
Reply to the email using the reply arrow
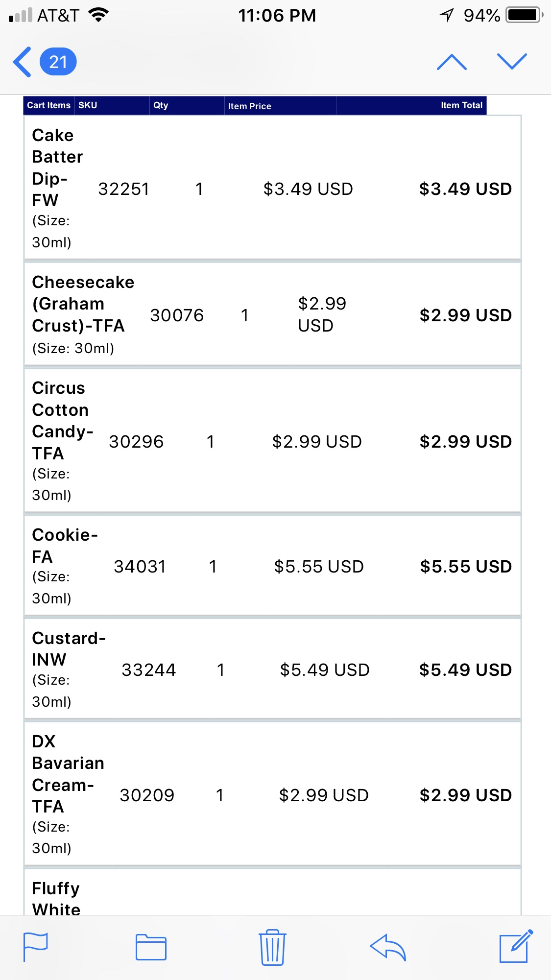(x=388, y=947)
